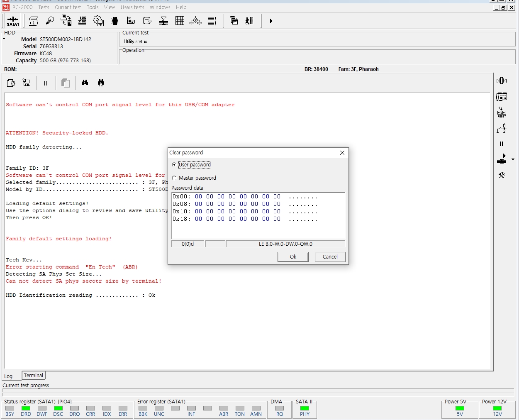Expand the HDD panel small arrow
The height and width of the screenshot is (420, 519).
(x=4, y=39)
